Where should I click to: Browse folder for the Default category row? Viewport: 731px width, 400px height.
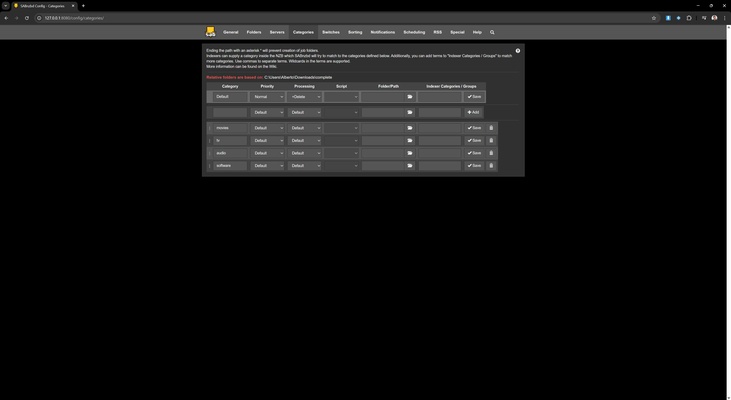(x=410, y=97)
